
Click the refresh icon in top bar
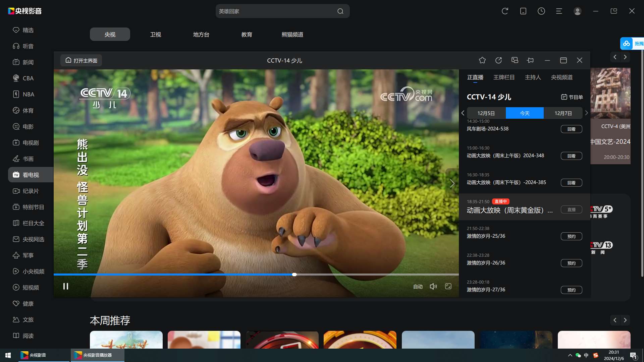tap(505, 11)
